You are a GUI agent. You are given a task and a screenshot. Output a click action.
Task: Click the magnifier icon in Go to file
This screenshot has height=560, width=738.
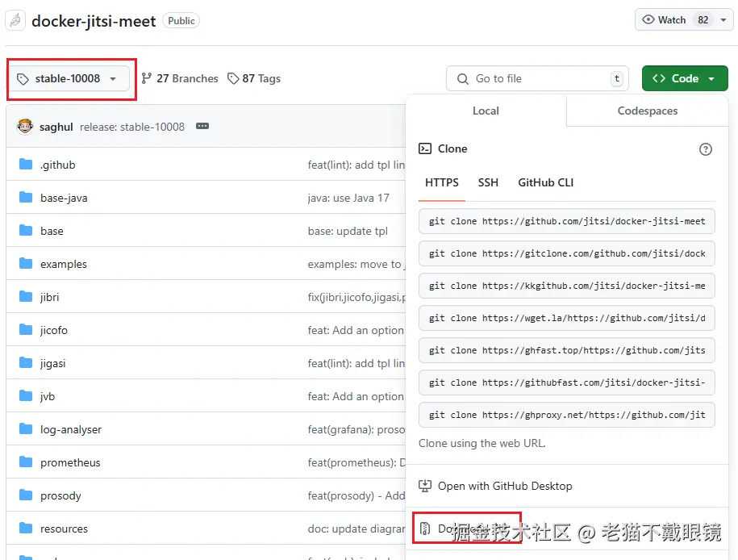[x=463, y=78]
